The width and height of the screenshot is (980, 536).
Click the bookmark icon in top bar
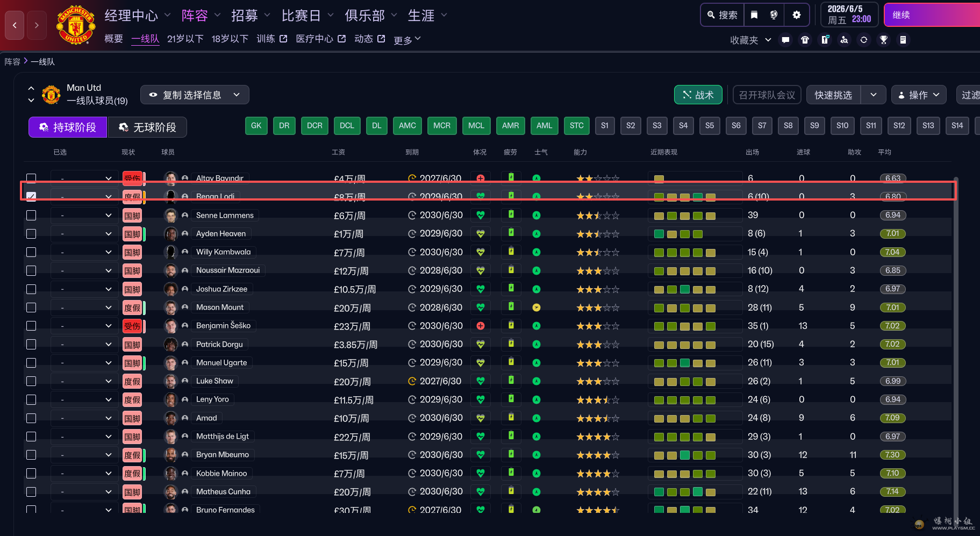coord(754,15)
